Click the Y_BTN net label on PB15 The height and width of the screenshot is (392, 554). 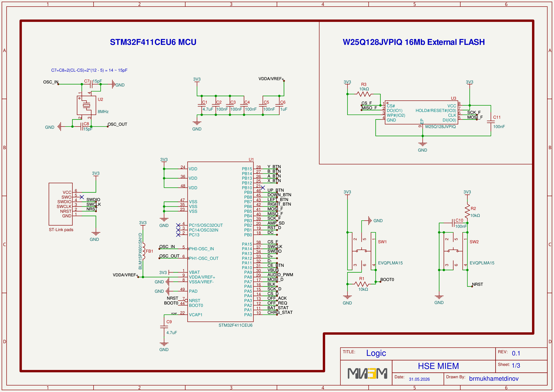point(274,167)
